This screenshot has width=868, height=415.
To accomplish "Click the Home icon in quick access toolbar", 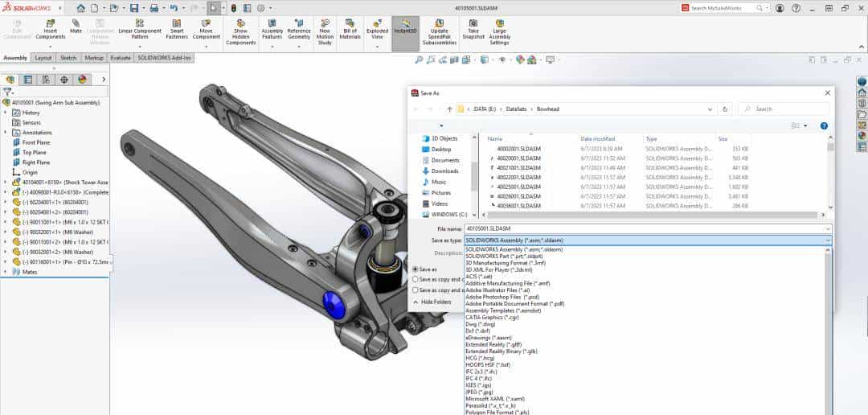I will [x=81, y=8].
